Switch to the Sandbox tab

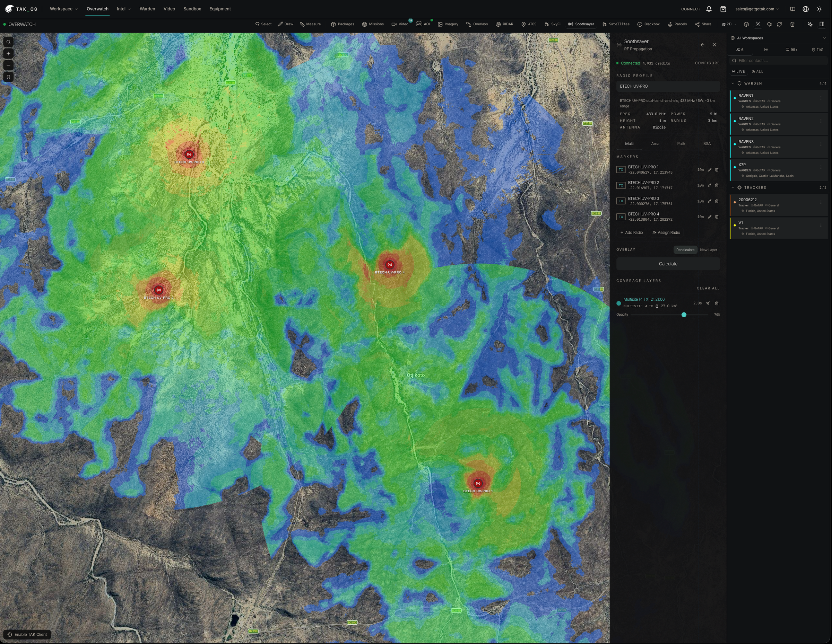[x=192, y=9]
